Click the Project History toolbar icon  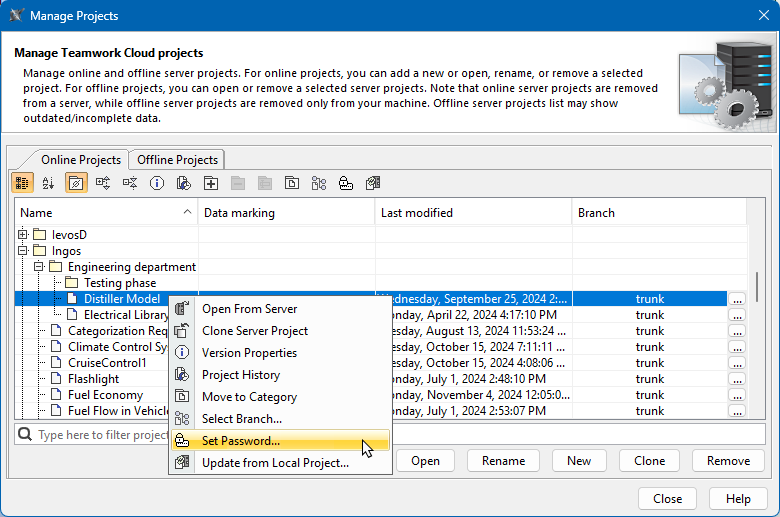[184, 183]
